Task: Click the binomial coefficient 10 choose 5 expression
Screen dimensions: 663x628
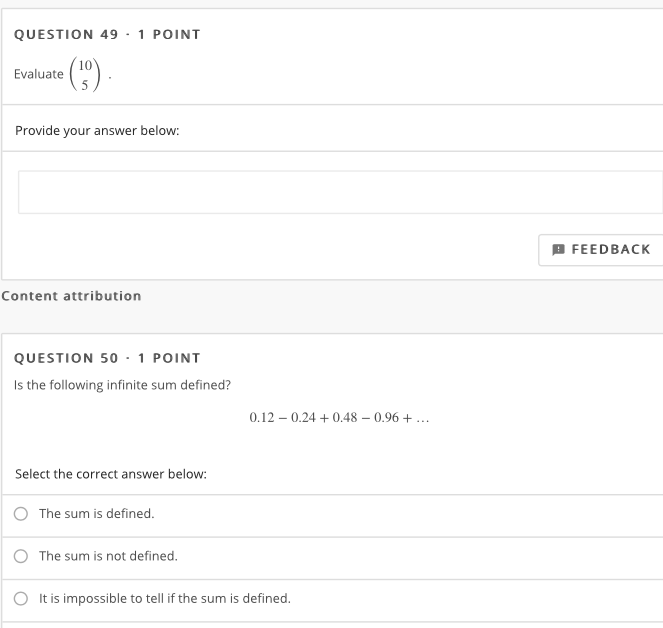Action: coord(85,74)
